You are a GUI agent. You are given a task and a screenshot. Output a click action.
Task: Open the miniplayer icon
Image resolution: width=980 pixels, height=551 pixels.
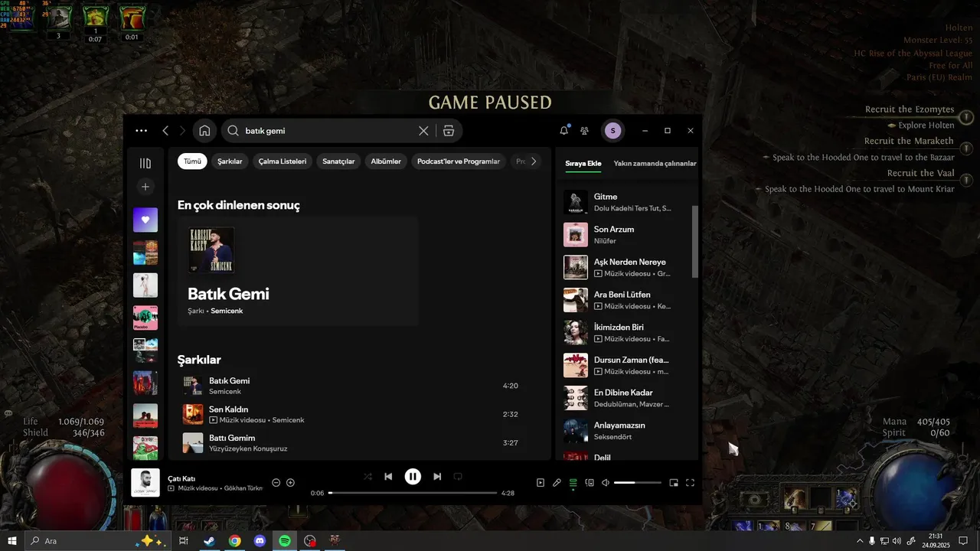coord(674,483)
